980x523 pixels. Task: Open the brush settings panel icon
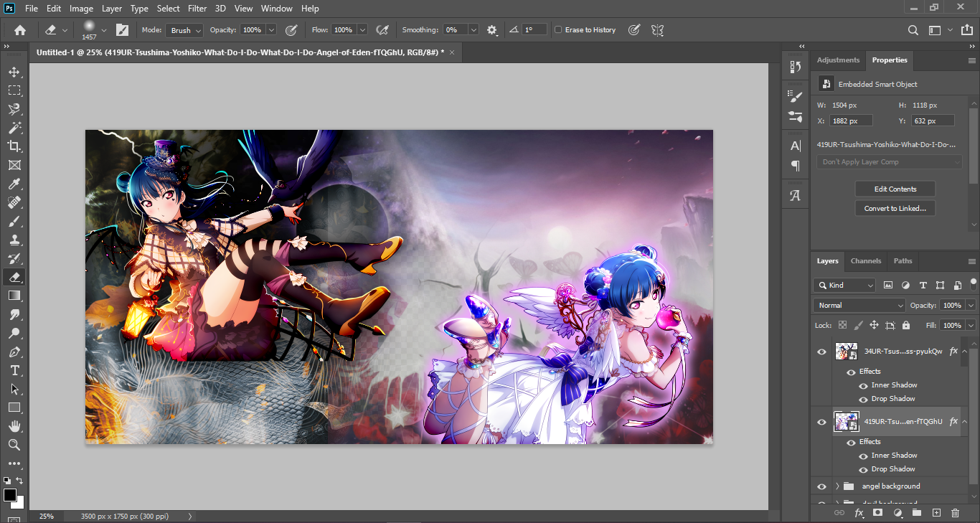(122, 30)
